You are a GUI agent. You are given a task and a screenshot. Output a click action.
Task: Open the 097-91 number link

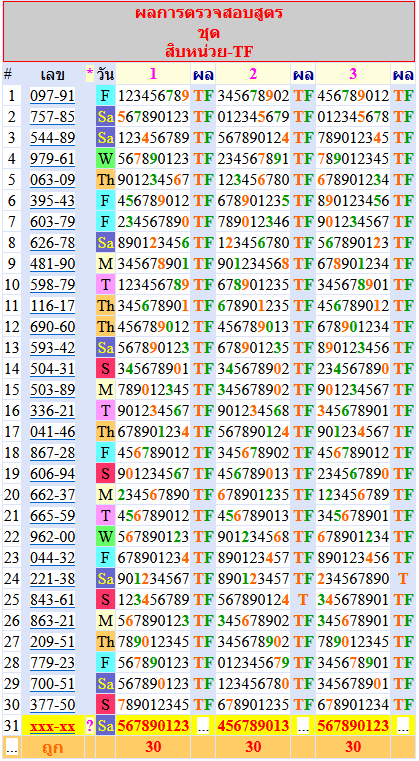(x=52, y=96)
